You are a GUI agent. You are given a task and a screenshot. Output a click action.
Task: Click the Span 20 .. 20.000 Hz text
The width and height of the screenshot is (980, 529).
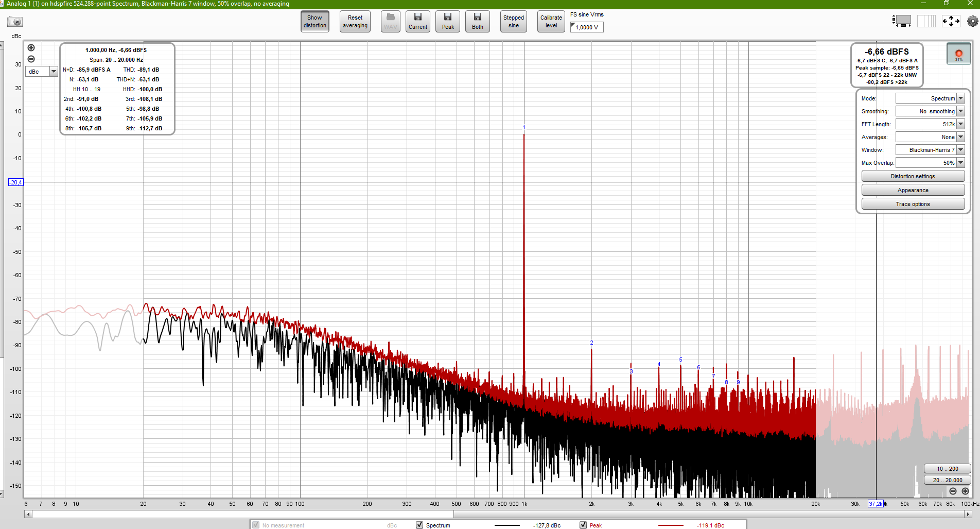(x=116, y=60)
